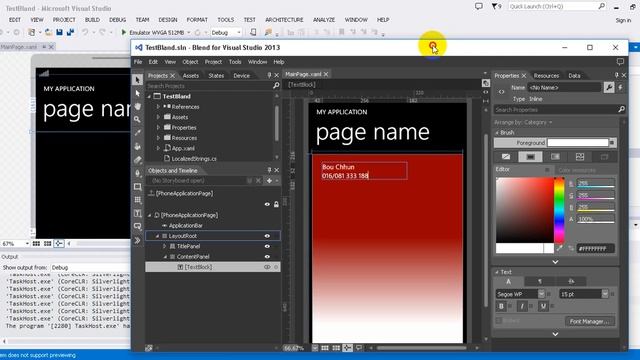The image size is (640, 360).
Task: Toggle Underline text formatting
Action: 543,306
